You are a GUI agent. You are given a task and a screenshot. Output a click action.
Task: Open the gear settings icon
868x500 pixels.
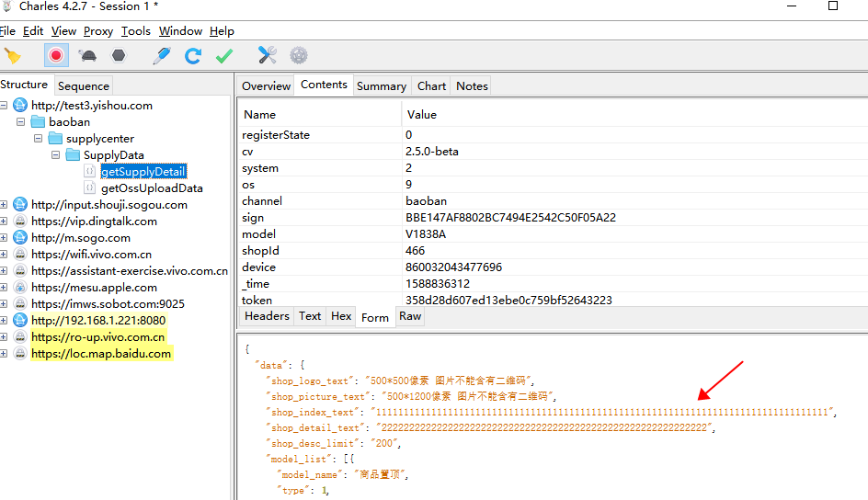tap(298, 55)
